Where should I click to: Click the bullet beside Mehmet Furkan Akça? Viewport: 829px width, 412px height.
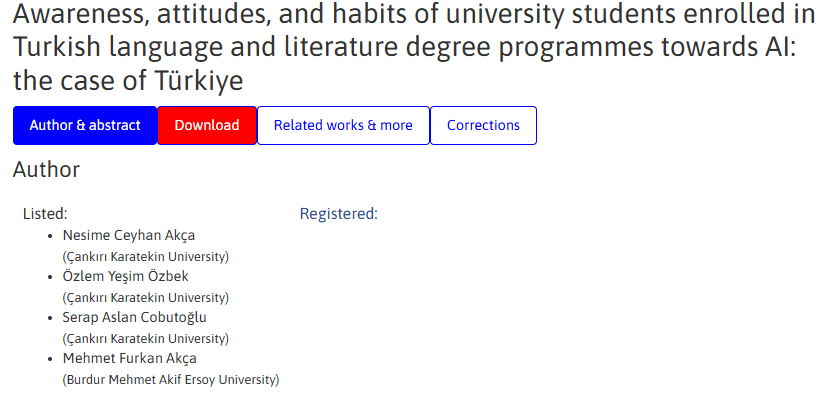click(x=51, y=359)
